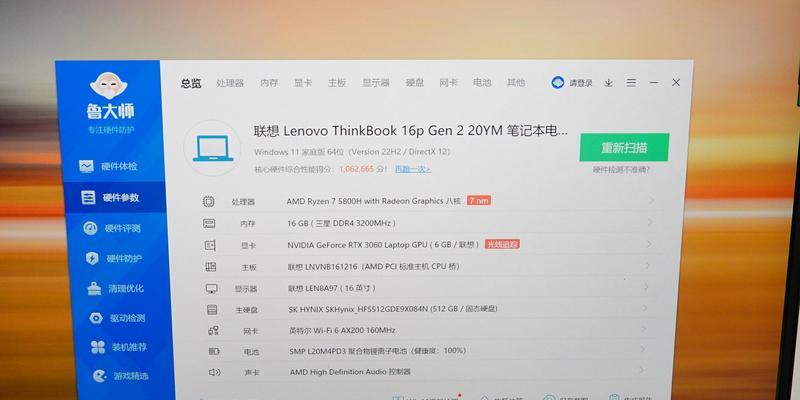The image size is (800, 400).
Task: Expand the 主硬盘 row chevron
Action: click(x=645, y=308)
